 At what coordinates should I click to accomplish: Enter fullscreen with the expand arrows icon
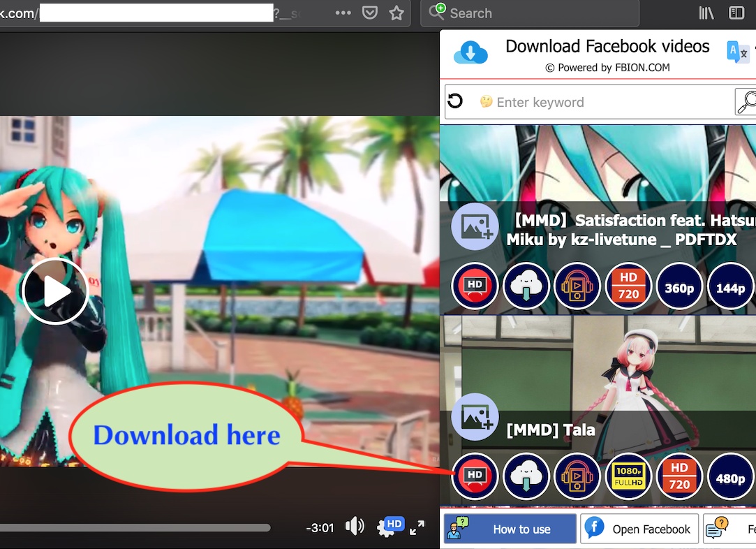(417, 527)
